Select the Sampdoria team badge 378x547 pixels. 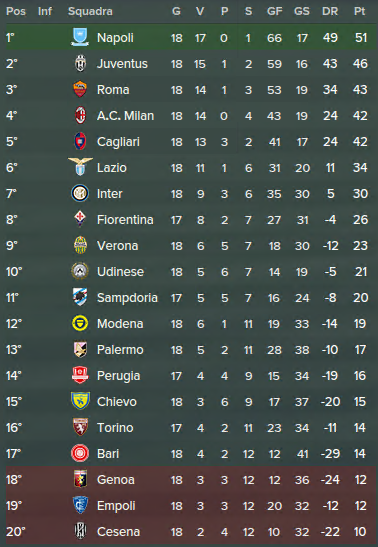(x=80, y=297)
